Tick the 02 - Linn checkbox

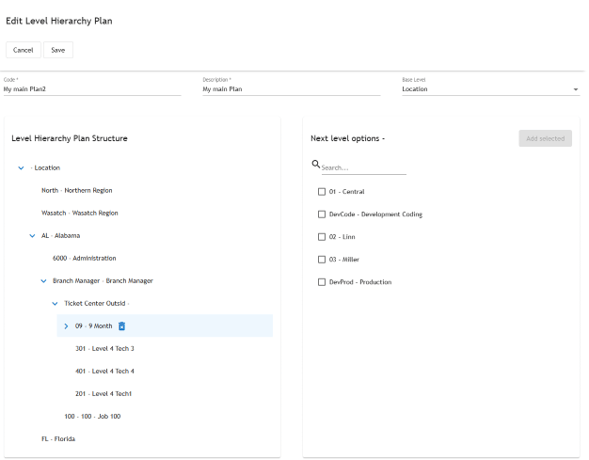(x=322, y=237)
